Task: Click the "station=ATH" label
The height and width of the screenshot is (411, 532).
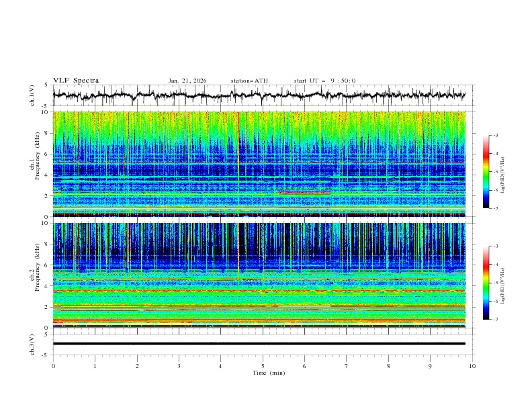Action: (249, 81)
